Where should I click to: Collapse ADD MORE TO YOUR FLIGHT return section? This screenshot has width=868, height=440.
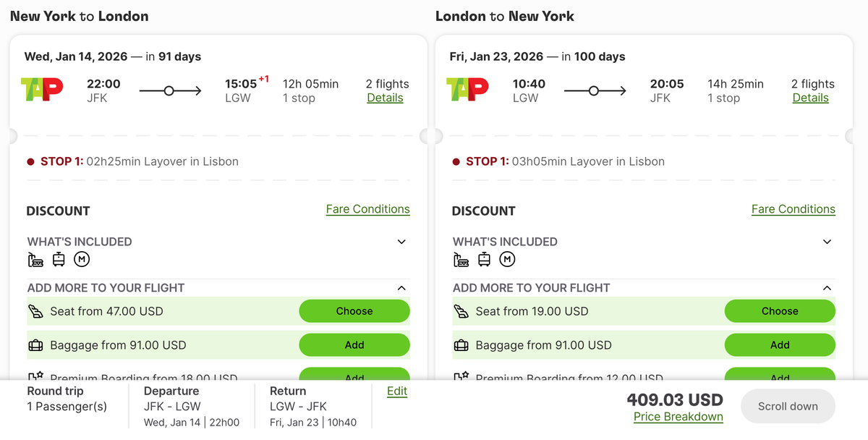tap(827, 287)
